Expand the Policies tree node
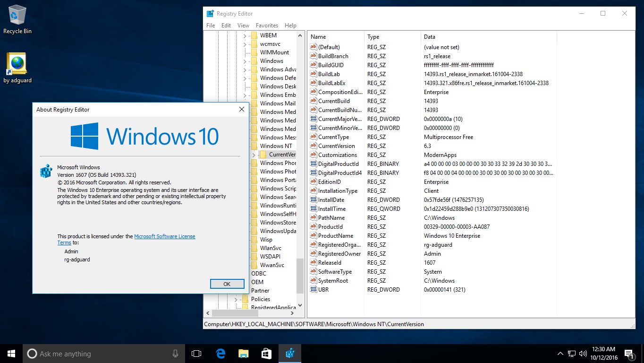The height and width of the screenshot is (363, 644). point(236,299)
